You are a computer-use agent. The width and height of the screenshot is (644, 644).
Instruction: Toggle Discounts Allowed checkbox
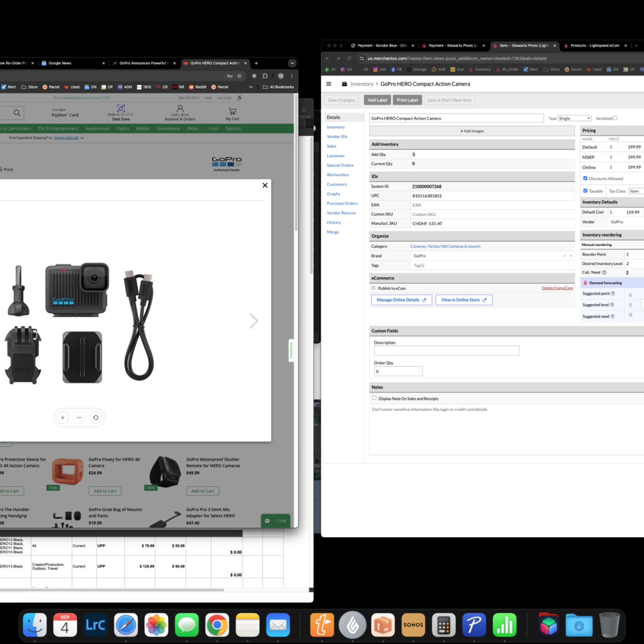[585, 178]
